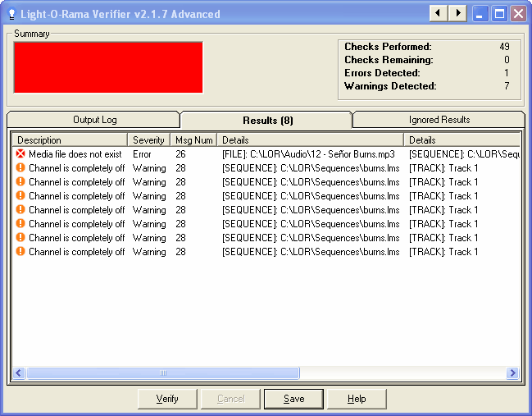Switch to the Output Log tab

tap(94, 120)
